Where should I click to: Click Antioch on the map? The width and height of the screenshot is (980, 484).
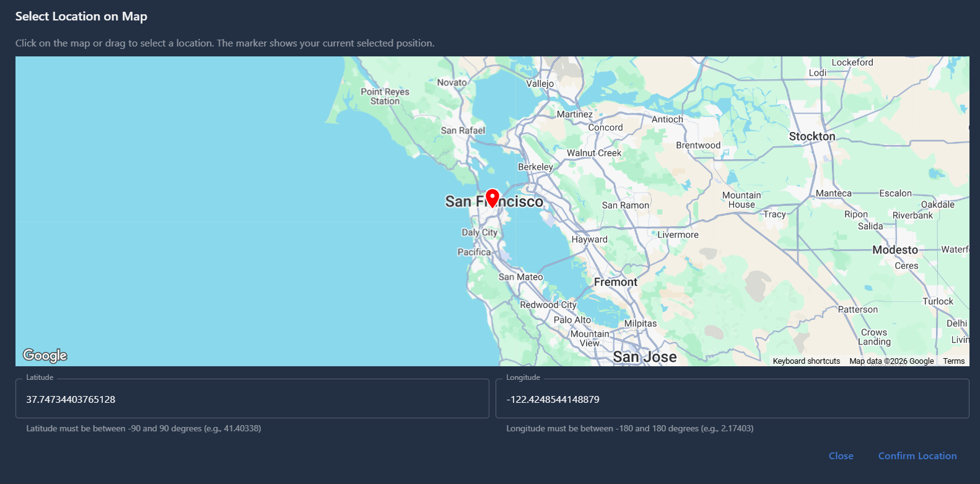(x=667, y=119)
